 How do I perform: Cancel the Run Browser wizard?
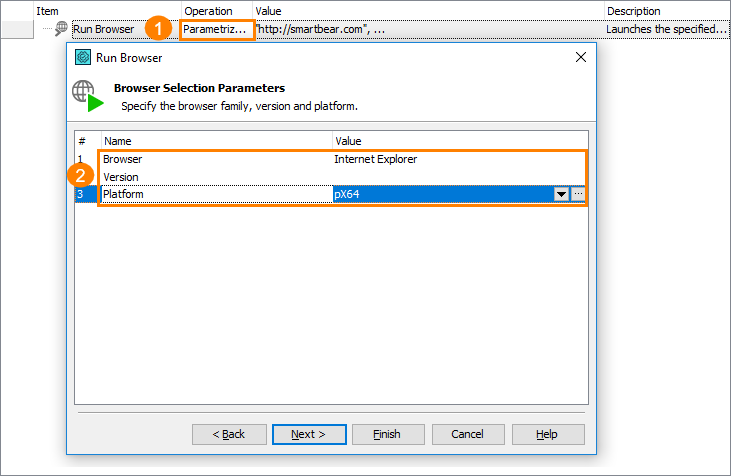(467, 434)
